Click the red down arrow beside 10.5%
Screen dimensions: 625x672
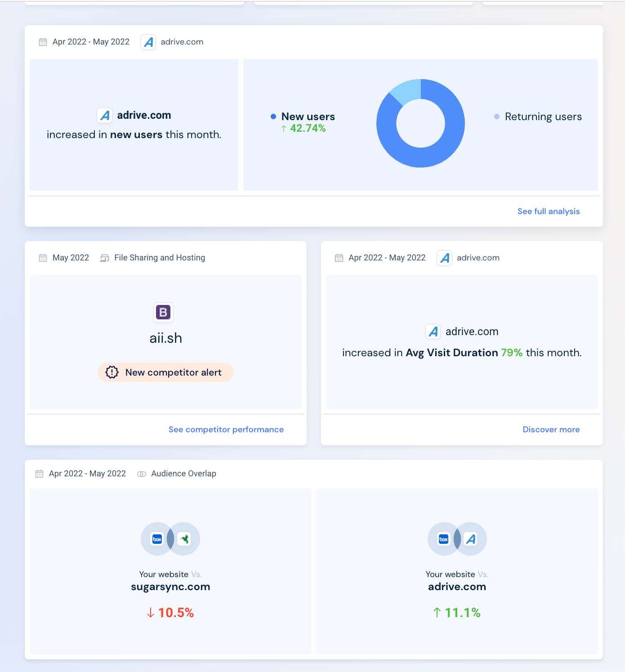[x=151, y=613]
